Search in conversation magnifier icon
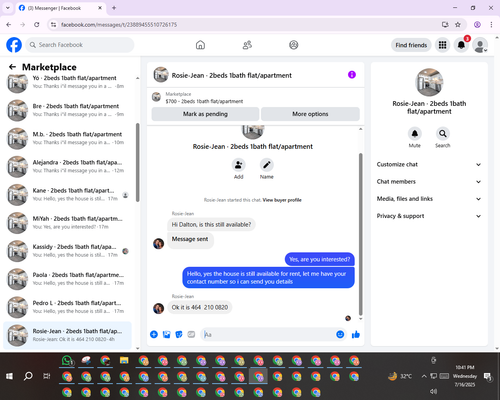This screenshot has height=400, width=500. point(443,134)
